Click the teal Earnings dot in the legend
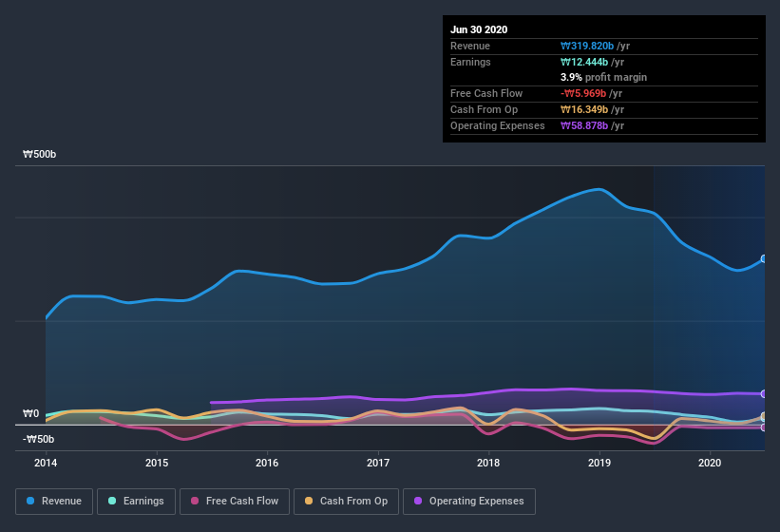Screen dimensions: 780x532 tap(113, 501)
